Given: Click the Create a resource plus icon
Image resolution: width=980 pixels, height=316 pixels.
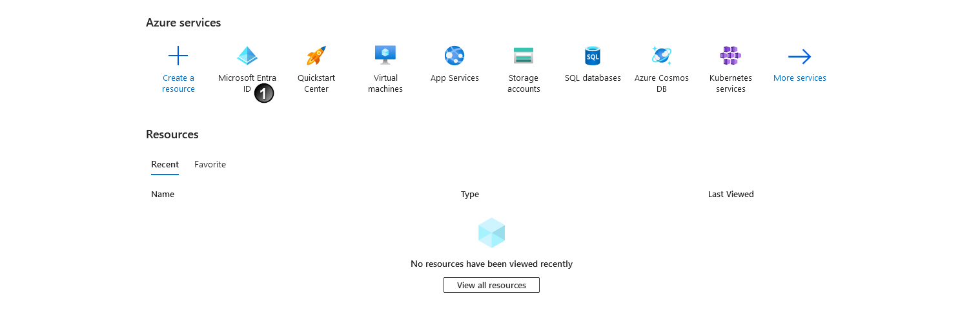Looking at the screenshot, I should (x=178, y=56).
